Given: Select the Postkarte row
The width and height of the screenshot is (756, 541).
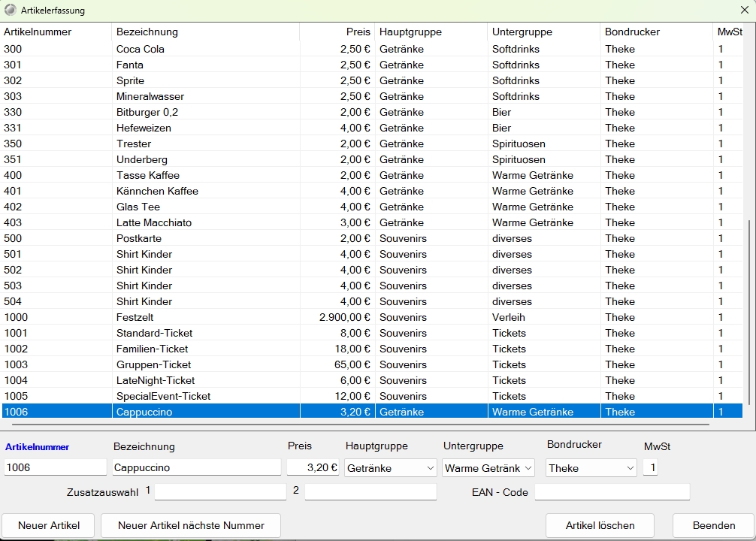Looking at the screenshot, I should click(x=372, y=238).
